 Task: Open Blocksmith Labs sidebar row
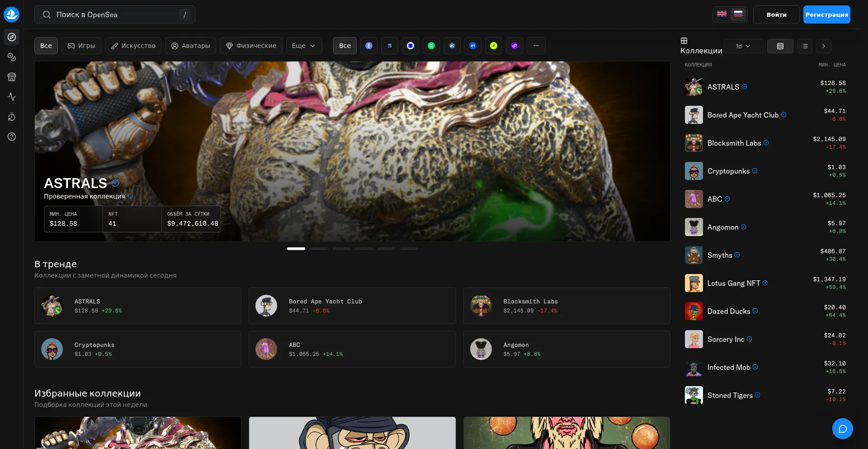click(x=765, y=143)
